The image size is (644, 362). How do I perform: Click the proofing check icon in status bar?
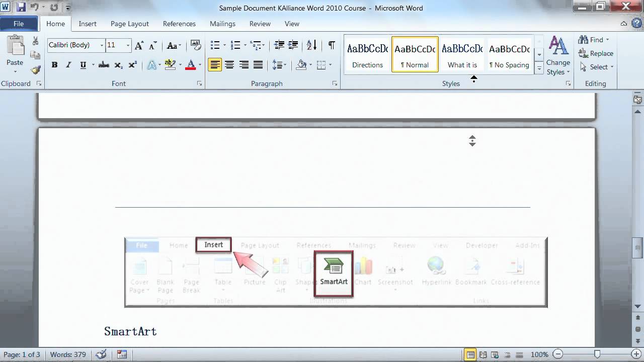pos(101,354)
